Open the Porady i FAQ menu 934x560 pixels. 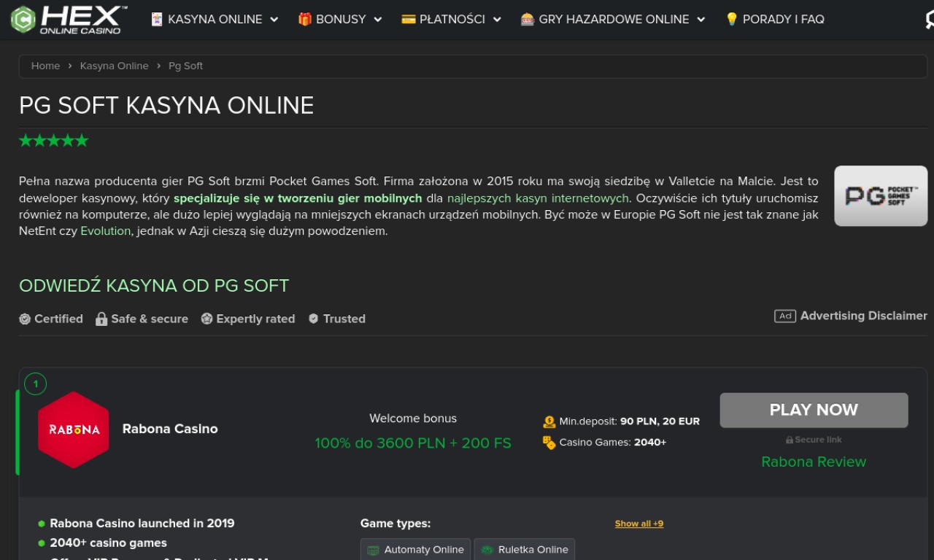775,20
